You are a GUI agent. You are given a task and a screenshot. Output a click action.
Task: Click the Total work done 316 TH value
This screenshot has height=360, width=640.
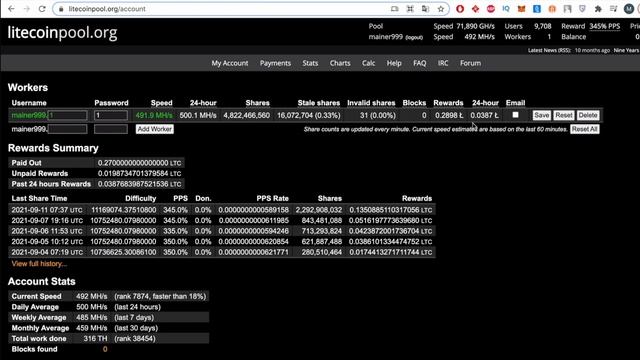tap(96, 338)
